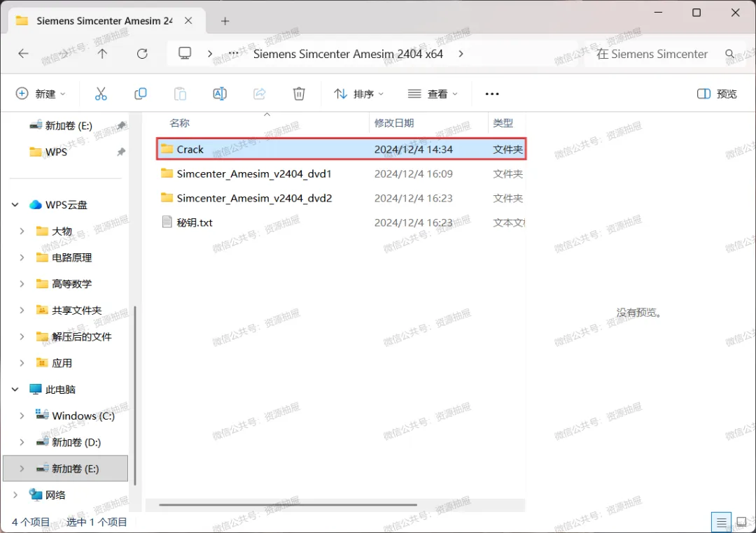Click the This PC monitor icon in address bar
Viewport: 756px width, 533px height.
pyautogui.click(x=185, y=53)
